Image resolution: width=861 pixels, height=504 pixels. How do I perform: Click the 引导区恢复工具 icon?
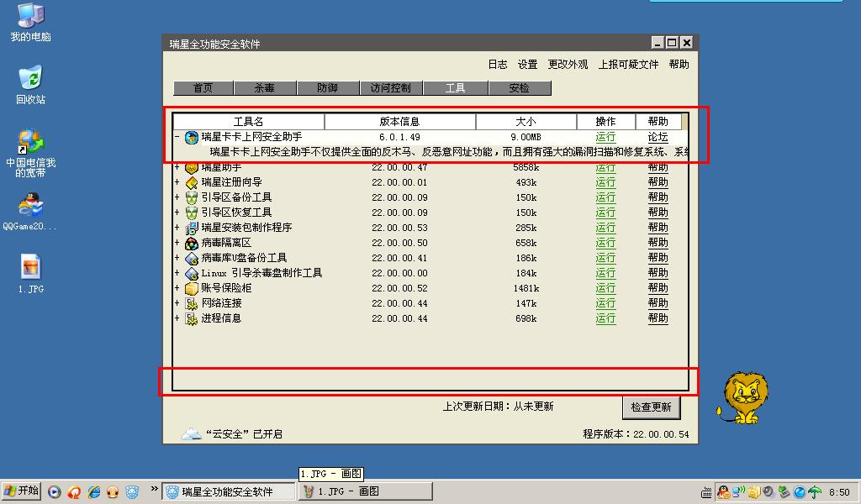191,213
